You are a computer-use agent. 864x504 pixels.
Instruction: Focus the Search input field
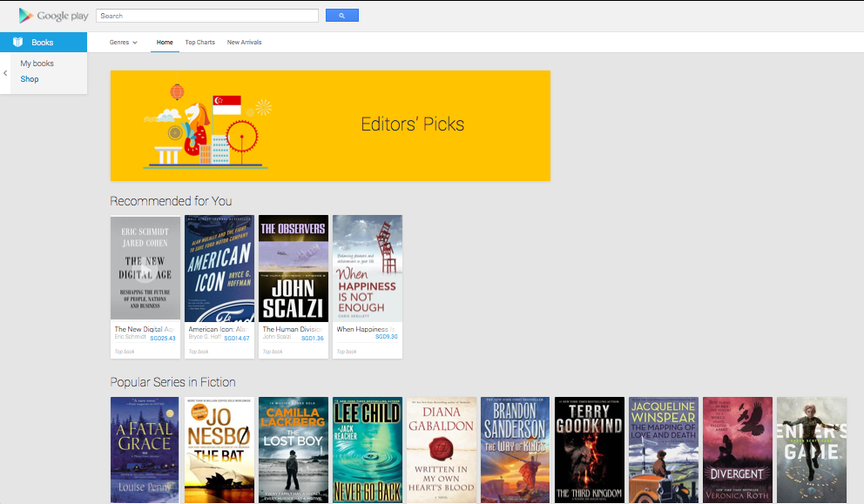207,16
